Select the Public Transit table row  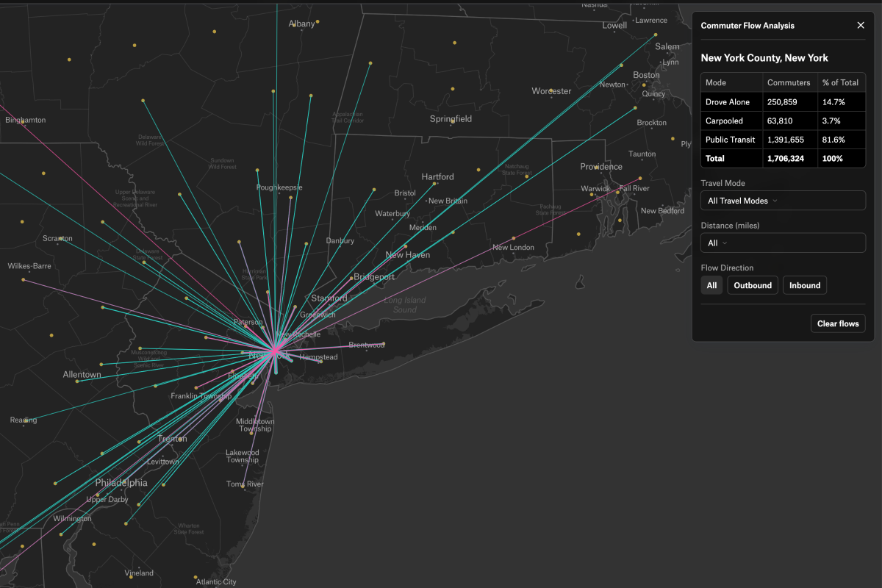(x=783, y=140)
